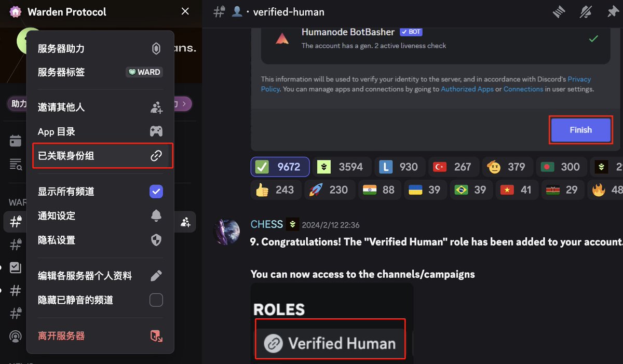Click the Warden Protocol server name header
623x364 pixels.
[x=66, y=11]
